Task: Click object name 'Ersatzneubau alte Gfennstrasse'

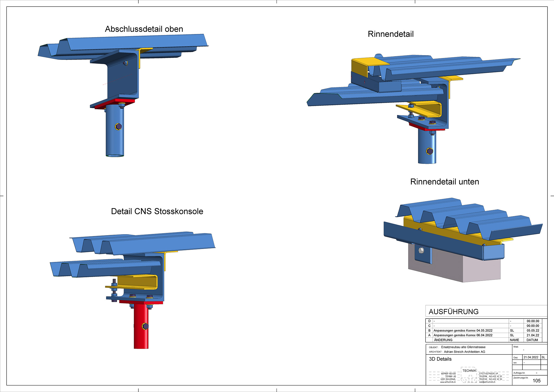Action: pyautogui.click(x=463, y=347)
